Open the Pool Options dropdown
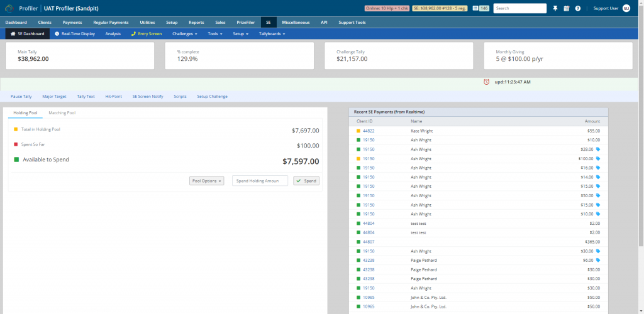 (206, 181)
